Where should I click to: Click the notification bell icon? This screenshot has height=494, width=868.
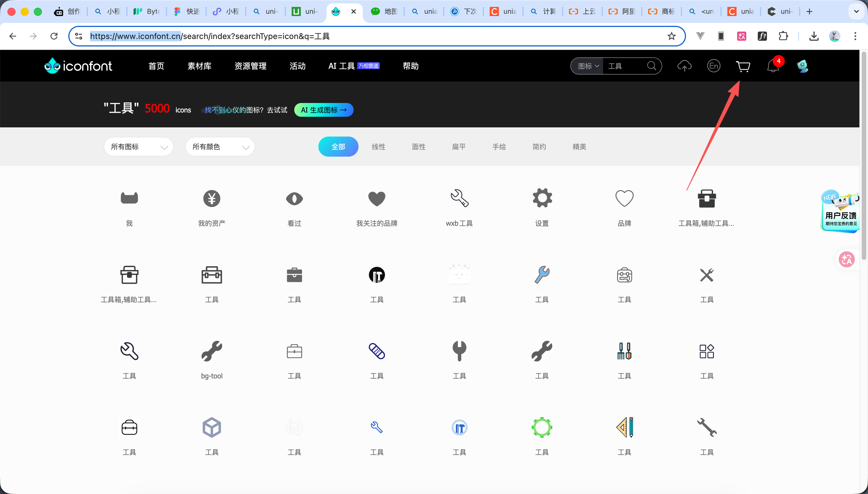coord(773,66)
